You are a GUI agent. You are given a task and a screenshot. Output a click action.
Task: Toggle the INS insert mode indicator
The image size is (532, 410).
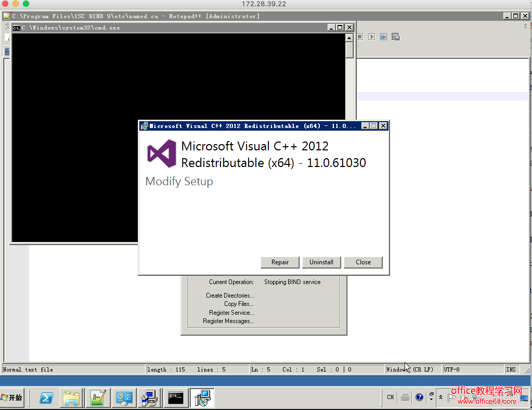(511, 369)
